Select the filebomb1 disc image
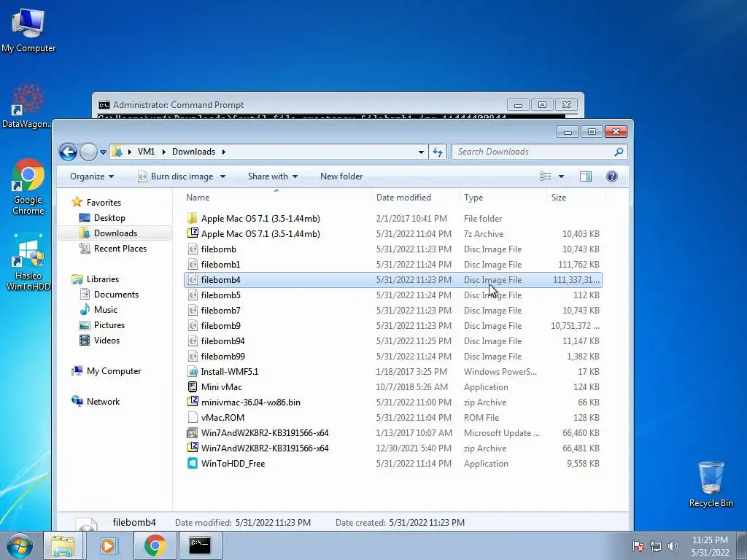This screenshot has width=747, height=560. (392, 264)
